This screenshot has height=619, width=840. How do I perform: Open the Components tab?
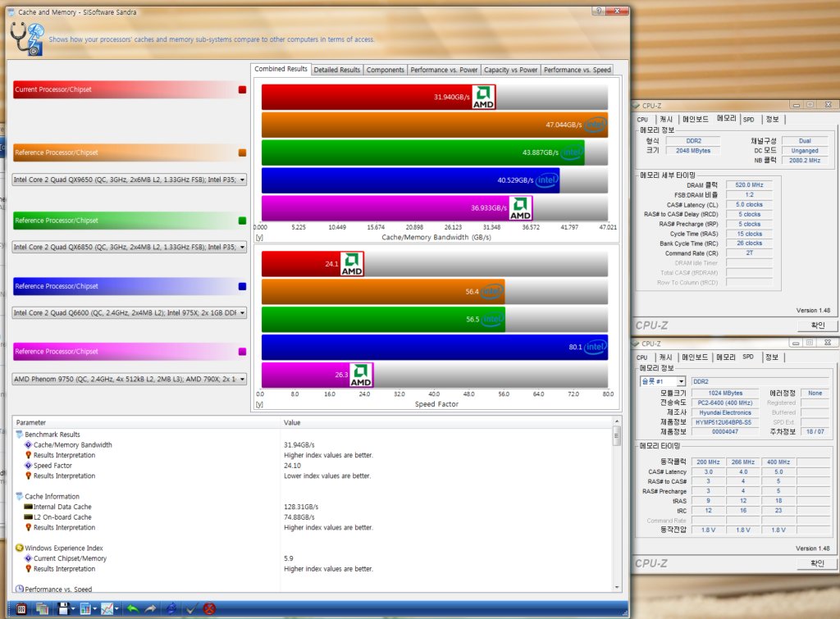tap(386, 71)
